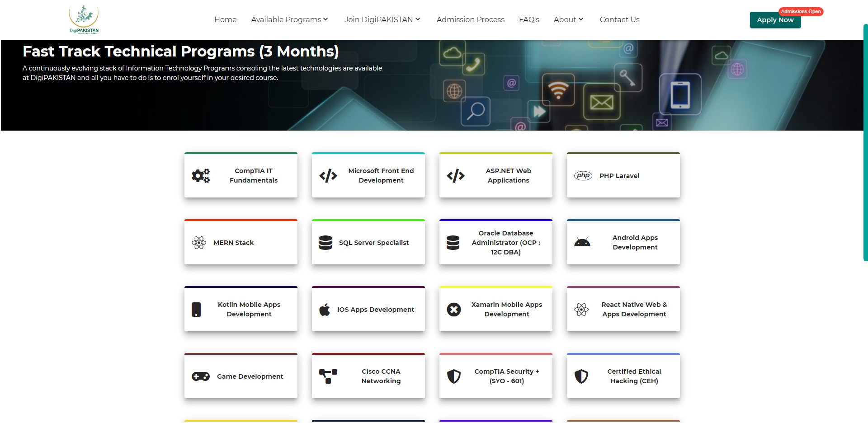Click the atom icon on React Native card

tap(581, 310)
